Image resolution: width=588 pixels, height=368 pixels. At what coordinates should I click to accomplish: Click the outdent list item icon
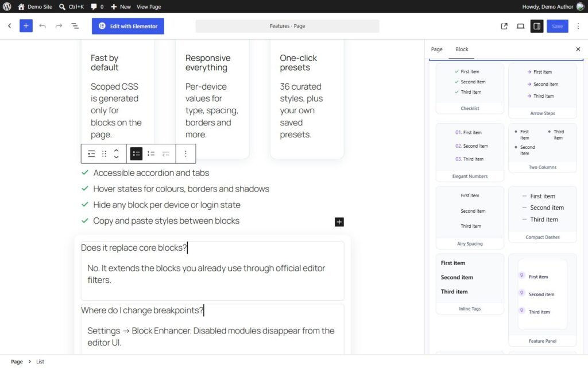pyautogui.click(x=166, y=154)
